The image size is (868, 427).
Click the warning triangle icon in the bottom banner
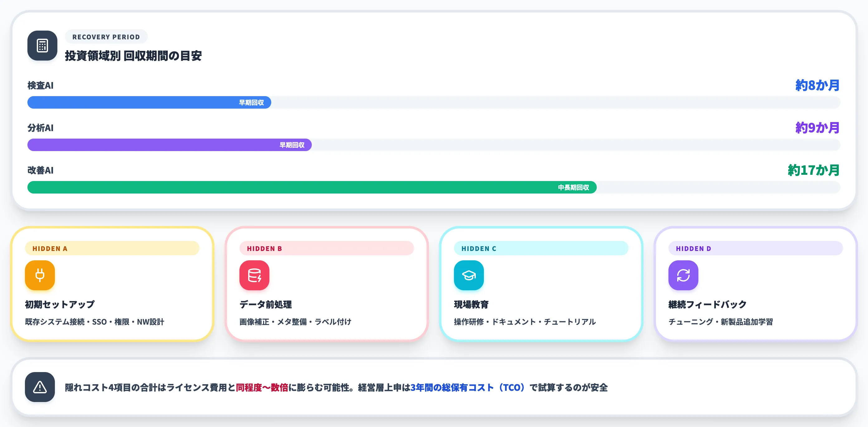pos(40,387)
